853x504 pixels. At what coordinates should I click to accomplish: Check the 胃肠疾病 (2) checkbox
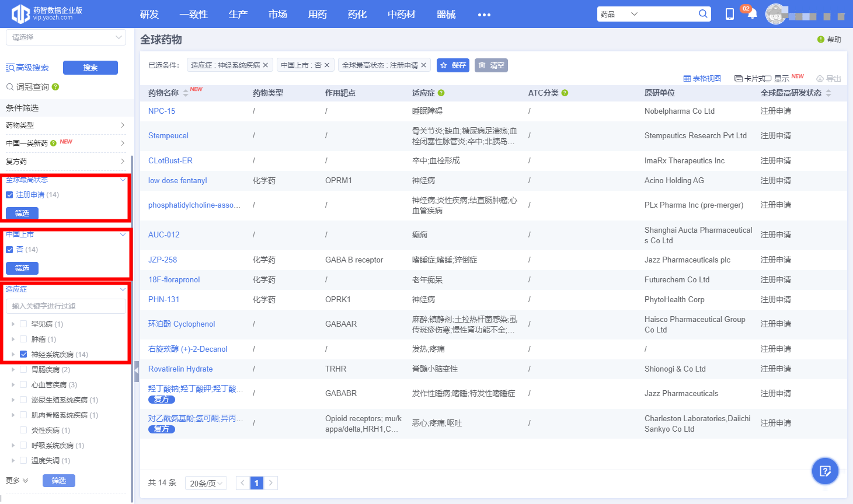tap(23, 369)
